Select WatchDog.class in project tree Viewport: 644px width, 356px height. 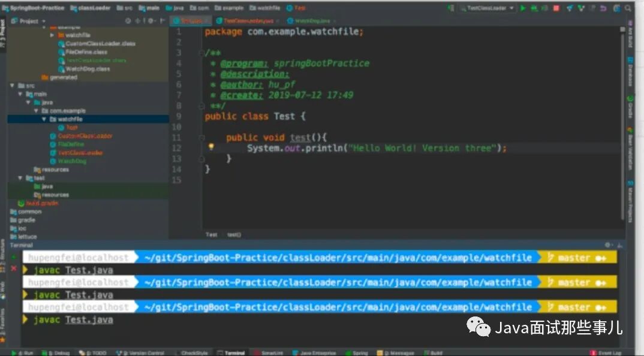click(84, 69)
